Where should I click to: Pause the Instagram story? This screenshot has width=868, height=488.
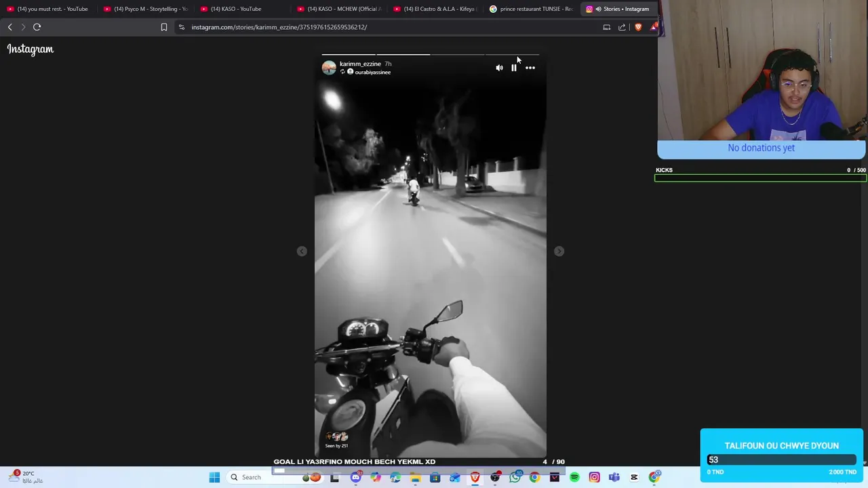click(514, 68)
